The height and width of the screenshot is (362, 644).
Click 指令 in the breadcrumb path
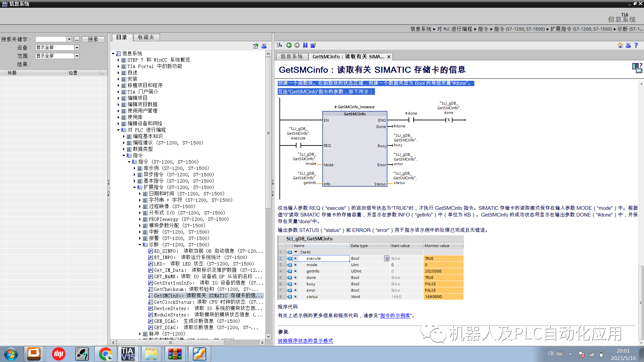click(483, 29)
